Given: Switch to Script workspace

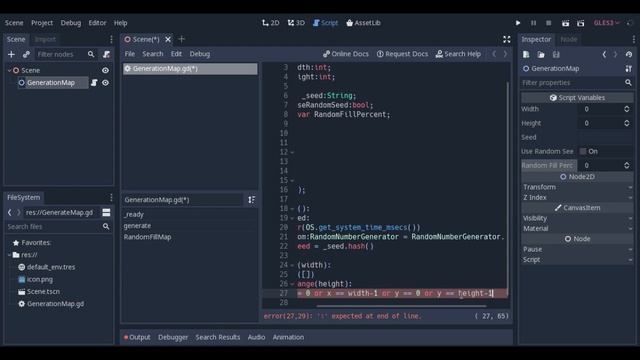Looking at the screenshot, I should (325, 23).
